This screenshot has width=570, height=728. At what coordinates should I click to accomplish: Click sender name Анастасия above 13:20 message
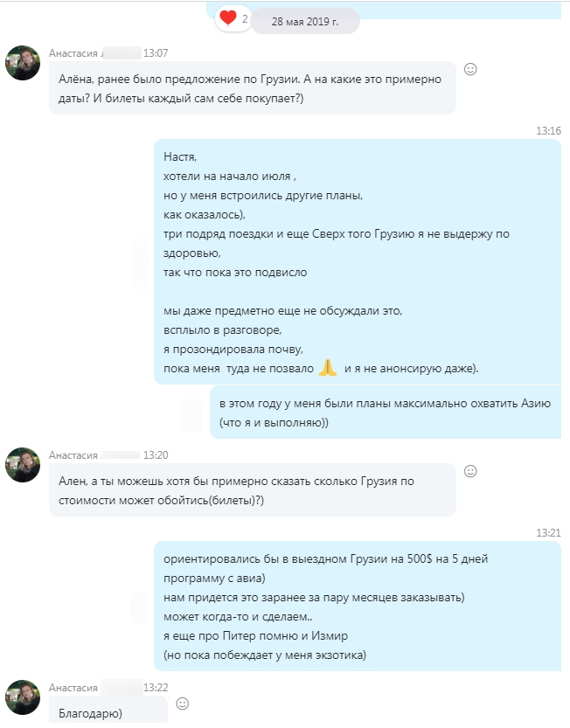[x=73, y=455]
